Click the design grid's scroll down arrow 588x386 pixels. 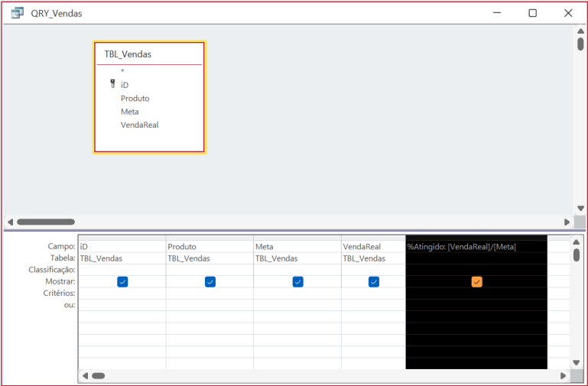click(x=578, y=362)
